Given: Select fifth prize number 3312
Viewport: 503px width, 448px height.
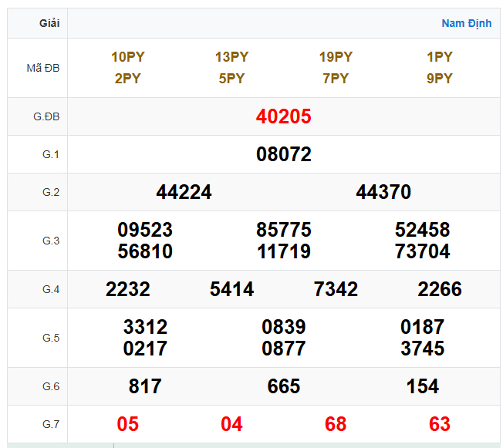Looking at the screenshot, I should tap(145, 327).
